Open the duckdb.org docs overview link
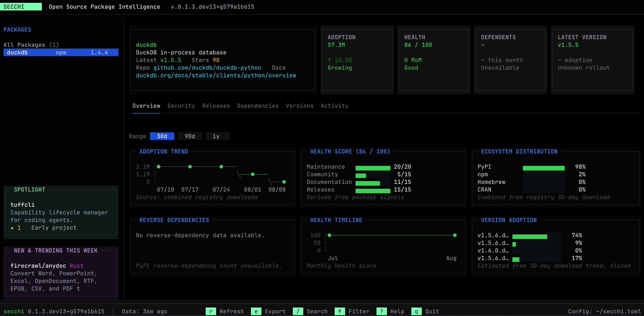Screen dimensions: 644x316 (x=216, y=76)
